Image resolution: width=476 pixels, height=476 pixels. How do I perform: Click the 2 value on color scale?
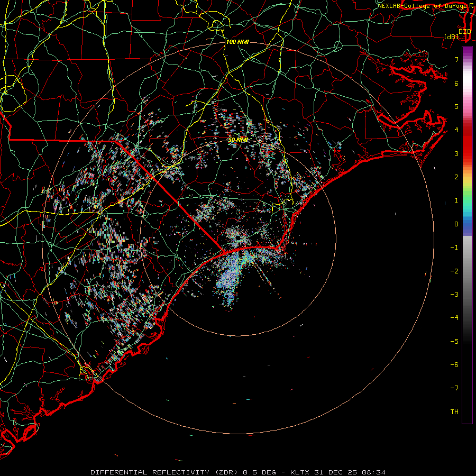coord(456,177)
